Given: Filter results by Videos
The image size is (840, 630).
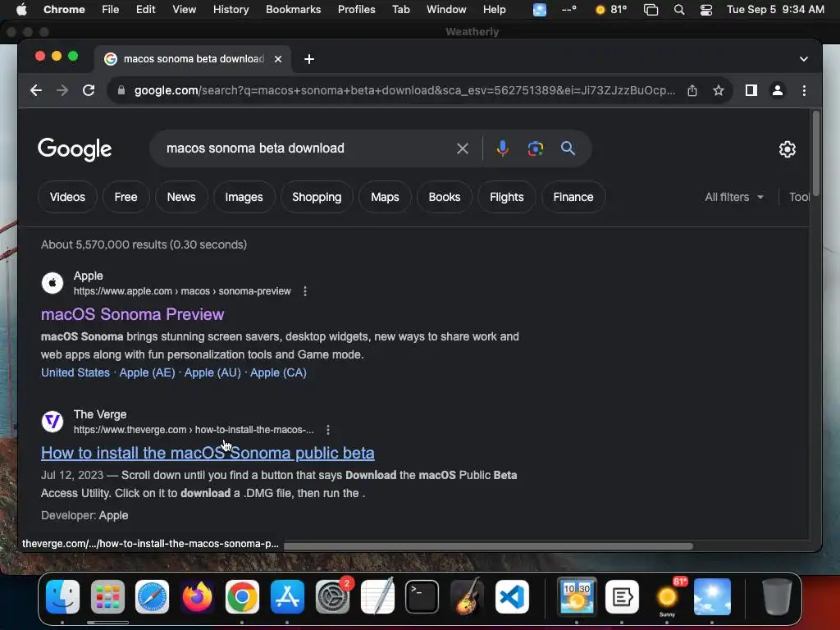Looking at the screenshot, I should (67, 197).
